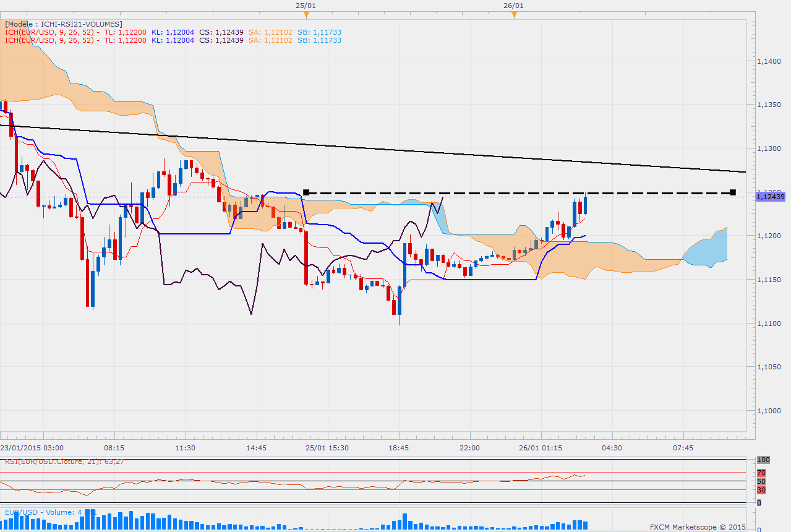This screenshot has height=532, width=791.
Task: Grab the left square handle of dashed line
Action: coord(306,192)
